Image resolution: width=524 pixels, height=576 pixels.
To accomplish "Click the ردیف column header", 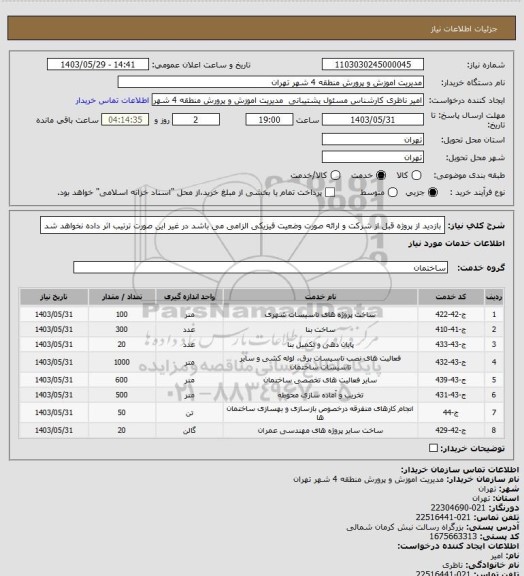I will point(494,297).
